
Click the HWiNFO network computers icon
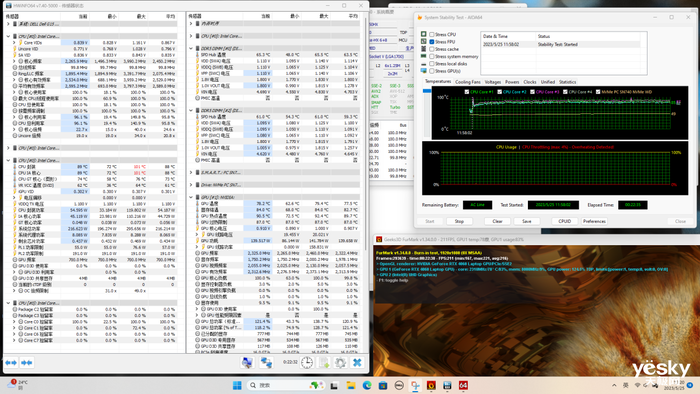tap(266, 362)
